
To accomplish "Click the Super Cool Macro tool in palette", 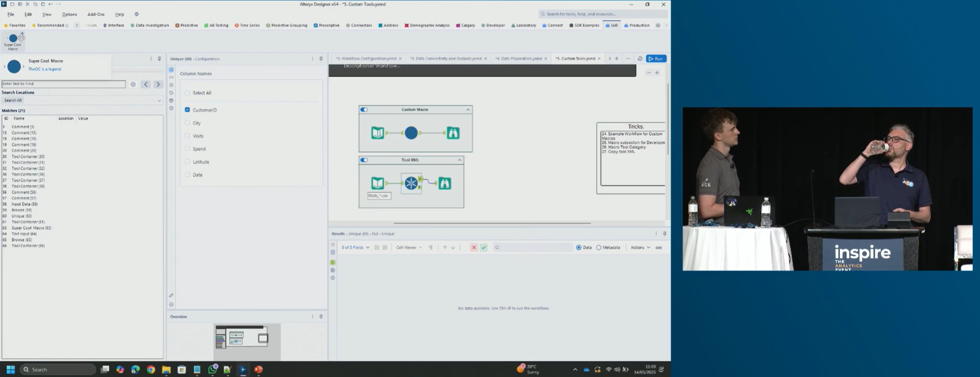I will click(13, 42).
